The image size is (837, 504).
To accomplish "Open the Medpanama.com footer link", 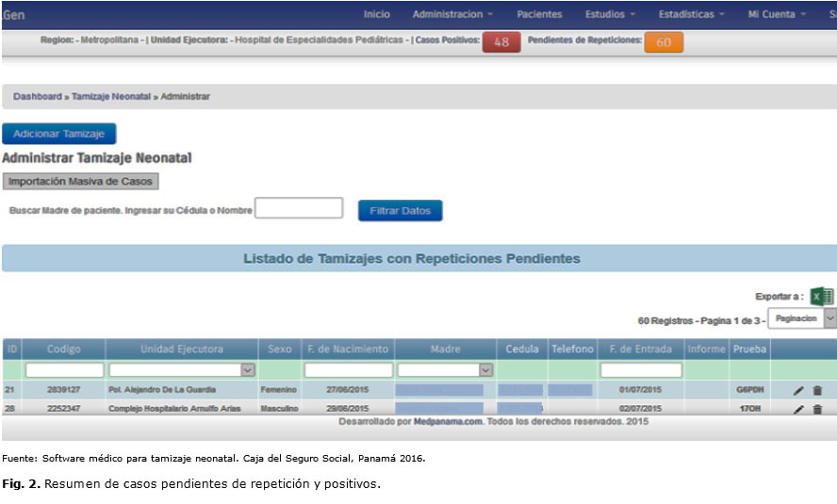I will (447, 421).
